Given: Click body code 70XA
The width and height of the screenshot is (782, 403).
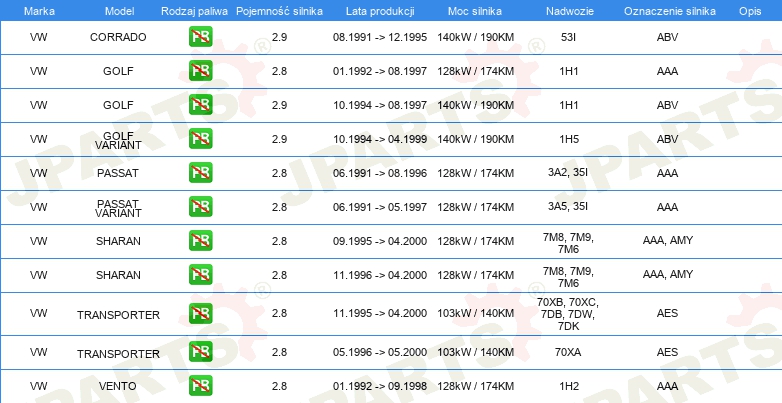Looking at the screenshot, I should [x=568, y=352].
